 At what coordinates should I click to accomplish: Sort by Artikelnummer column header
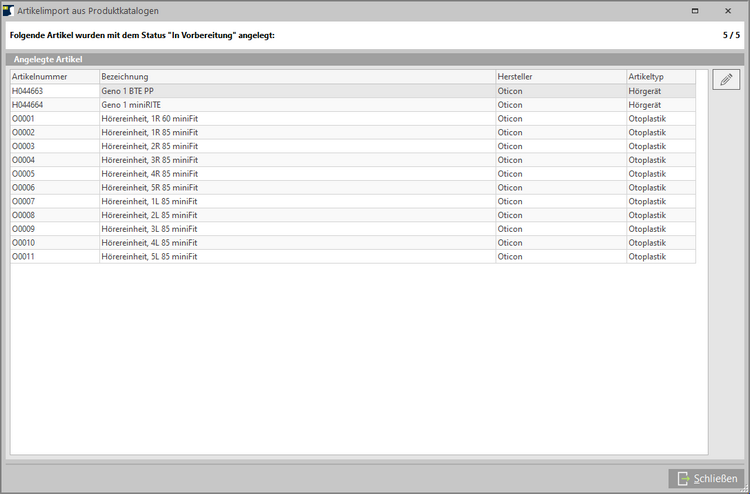pos(55,77)
